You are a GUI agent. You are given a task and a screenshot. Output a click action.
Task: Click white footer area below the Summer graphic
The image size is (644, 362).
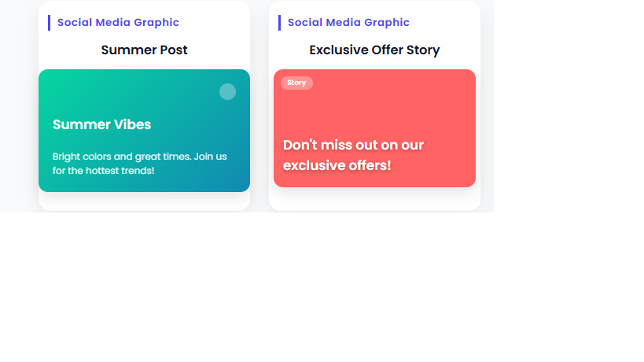coord(144,201)
